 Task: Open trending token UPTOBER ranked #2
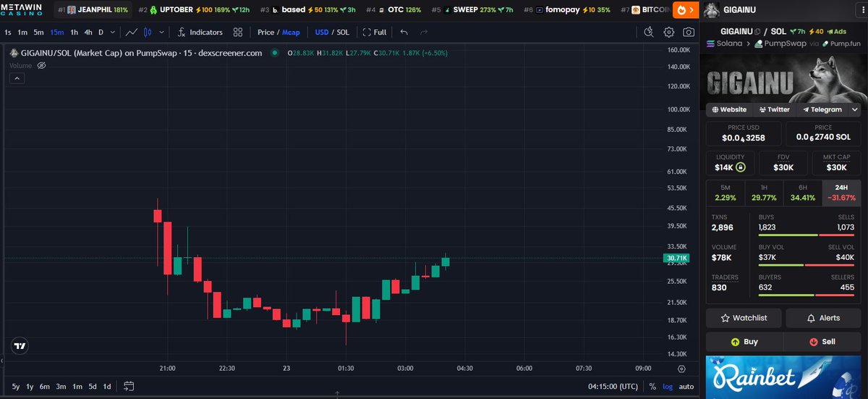pyautogui.click(x=193, y=10)
